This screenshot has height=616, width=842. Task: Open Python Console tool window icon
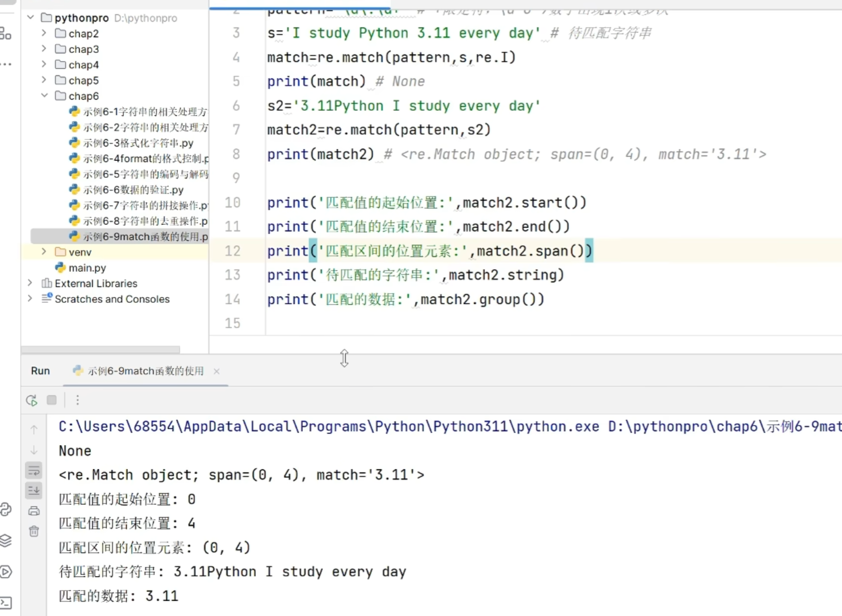pyautogui.click(x=6, y=509)
